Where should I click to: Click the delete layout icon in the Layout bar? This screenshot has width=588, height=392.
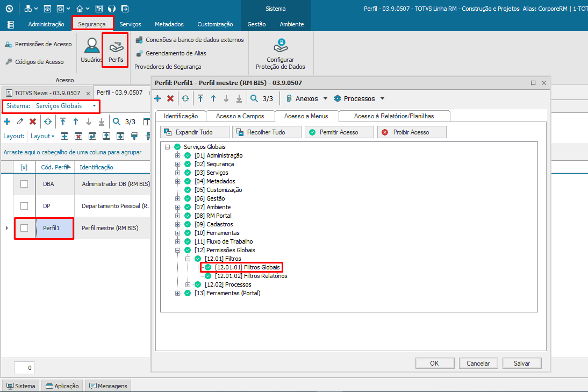78,136
